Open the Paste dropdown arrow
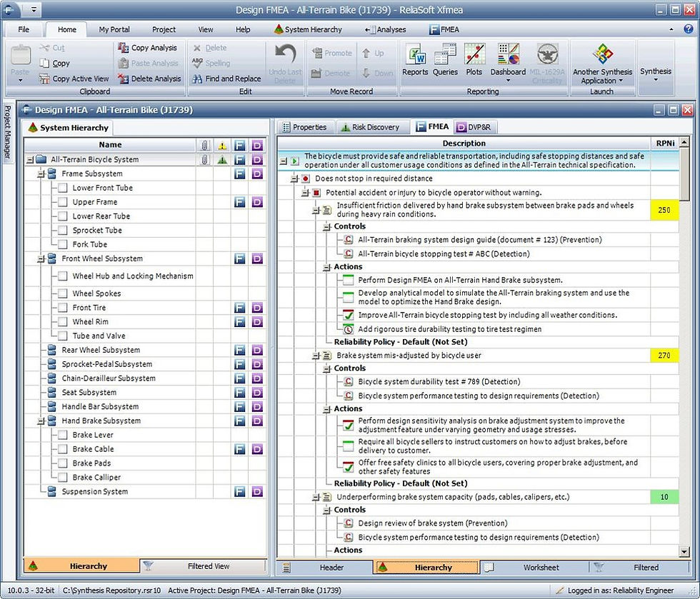Viewport: 700px width, 599px height. (x=20, y=81)
